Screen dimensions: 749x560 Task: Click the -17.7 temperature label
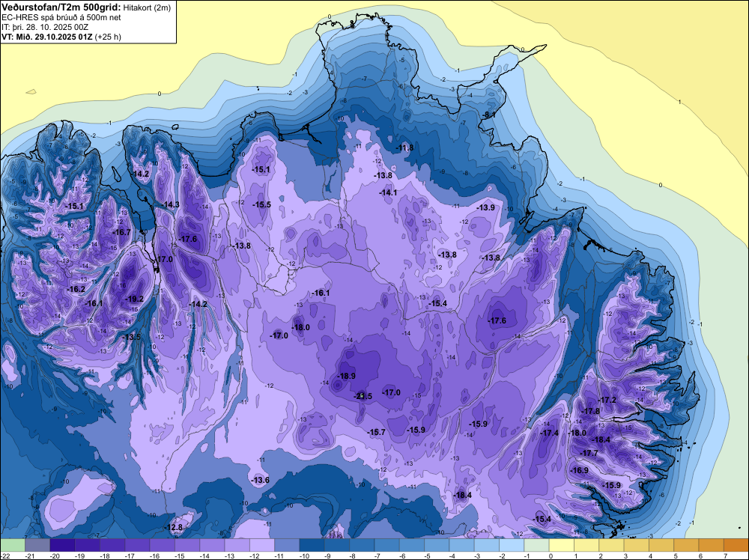pos(589,453)
